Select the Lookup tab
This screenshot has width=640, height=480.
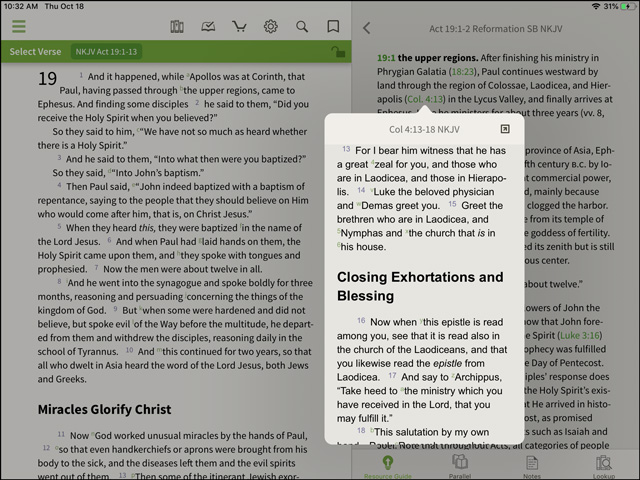point(604,467)
